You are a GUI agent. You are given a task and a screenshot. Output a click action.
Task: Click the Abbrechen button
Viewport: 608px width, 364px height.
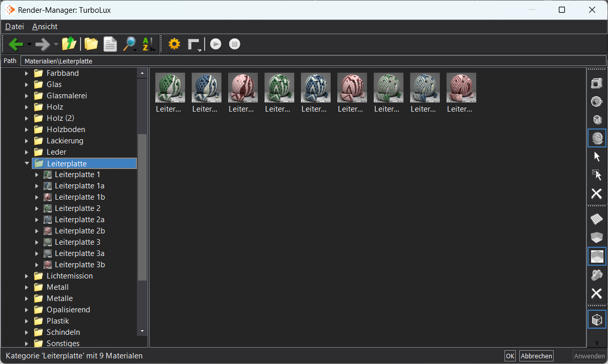pos(536,356)
